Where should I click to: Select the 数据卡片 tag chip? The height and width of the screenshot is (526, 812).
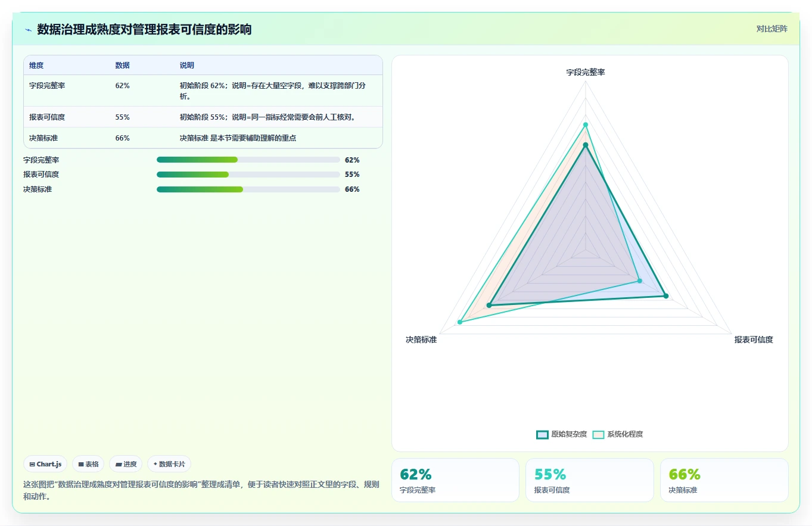(169, 464)
